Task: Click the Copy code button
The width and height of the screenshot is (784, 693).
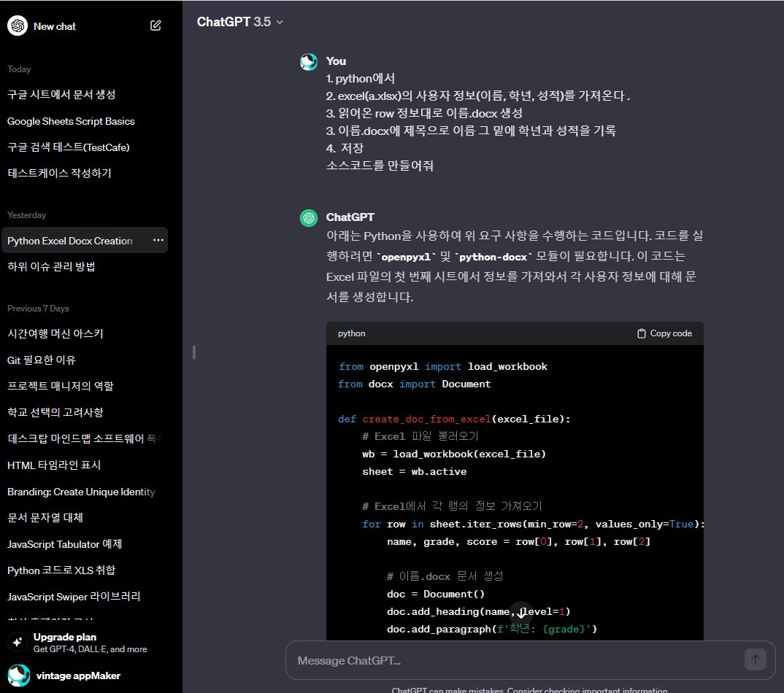Action: 664,333
